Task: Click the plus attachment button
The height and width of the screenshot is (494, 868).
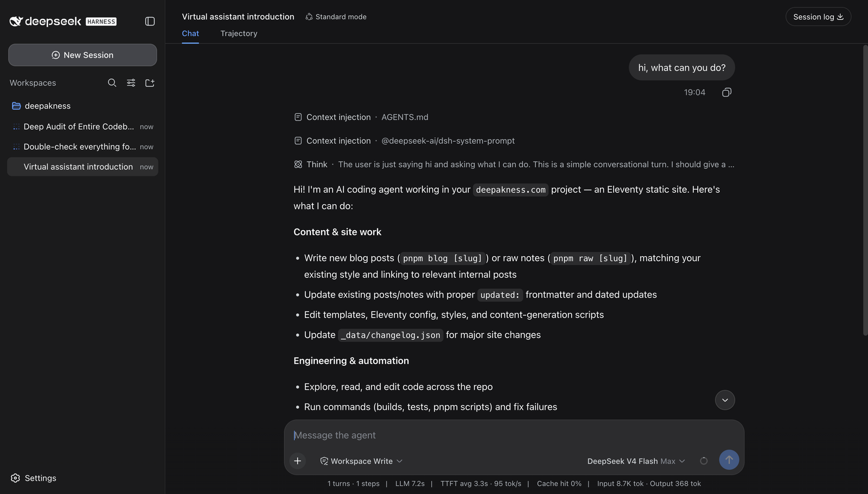Action: 297,461
